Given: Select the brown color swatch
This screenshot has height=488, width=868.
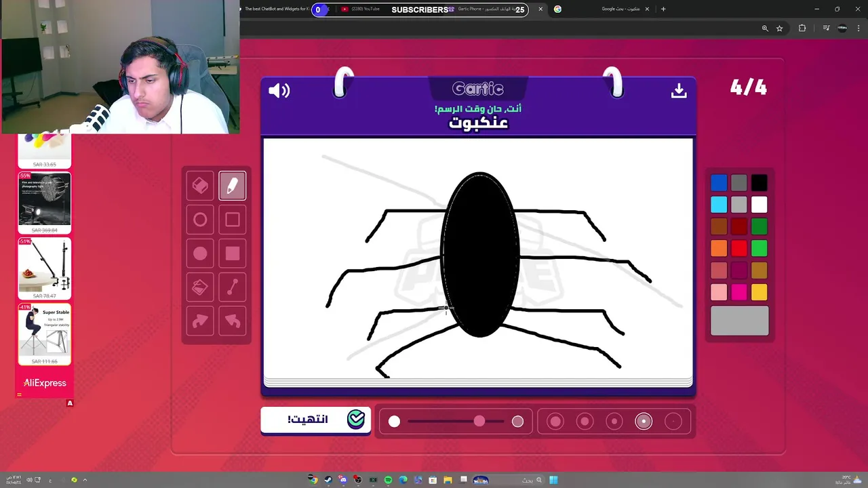Looking at the screenshot, I should pyautogui.click(x=719, y=226).
